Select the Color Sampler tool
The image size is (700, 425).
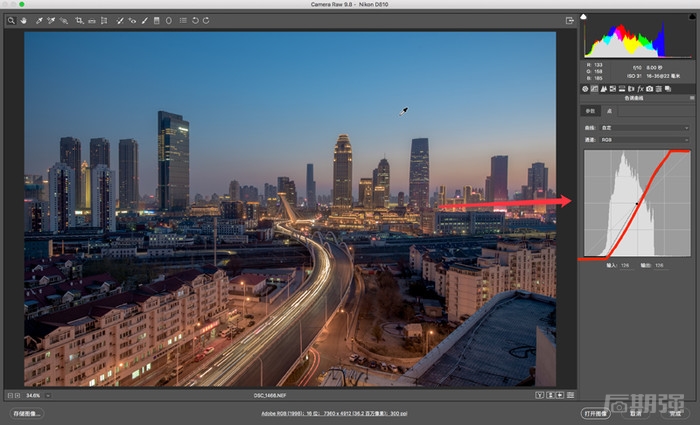point(51,21)
